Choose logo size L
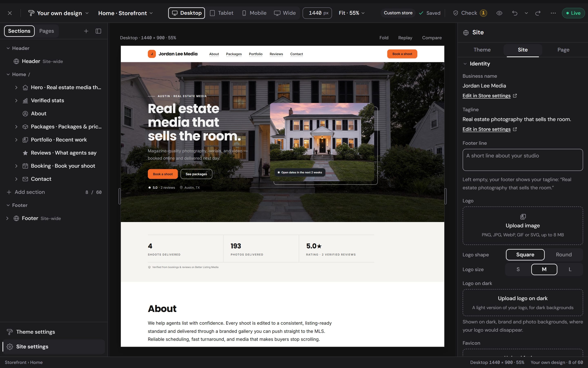 click(x=570, y=269)
